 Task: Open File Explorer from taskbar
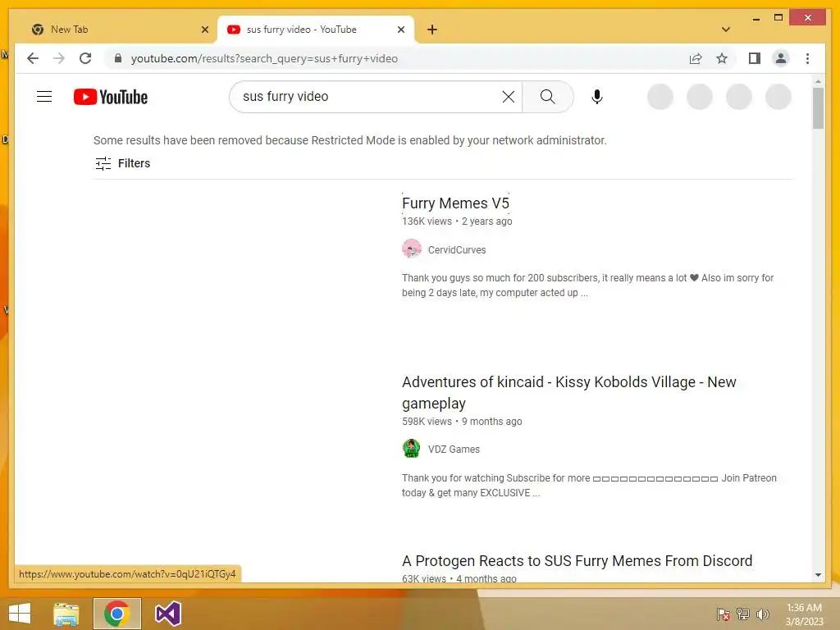(66, 614)
